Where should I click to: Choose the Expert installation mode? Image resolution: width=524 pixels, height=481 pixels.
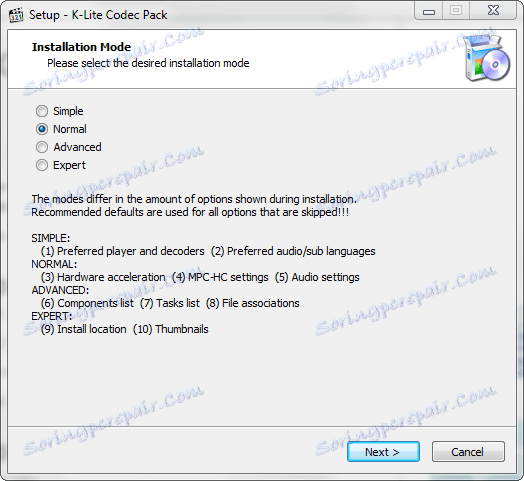tap(61, 165)
